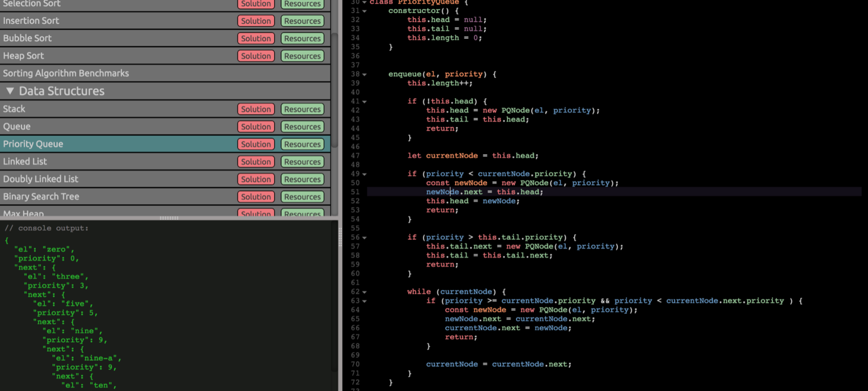Click 'newNode.next = currentNode.next;' on line 65
868x391 pixels.
[x=520, y=319]
